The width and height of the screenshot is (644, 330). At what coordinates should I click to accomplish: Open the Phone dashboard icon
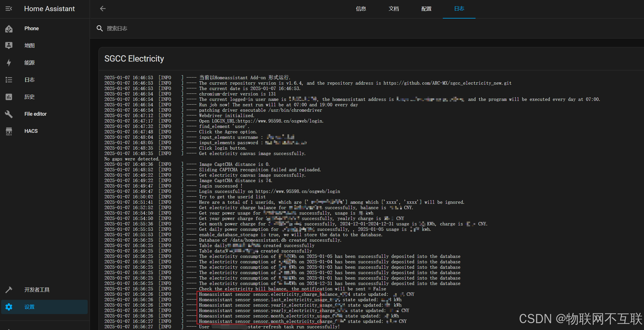(9, 28)
